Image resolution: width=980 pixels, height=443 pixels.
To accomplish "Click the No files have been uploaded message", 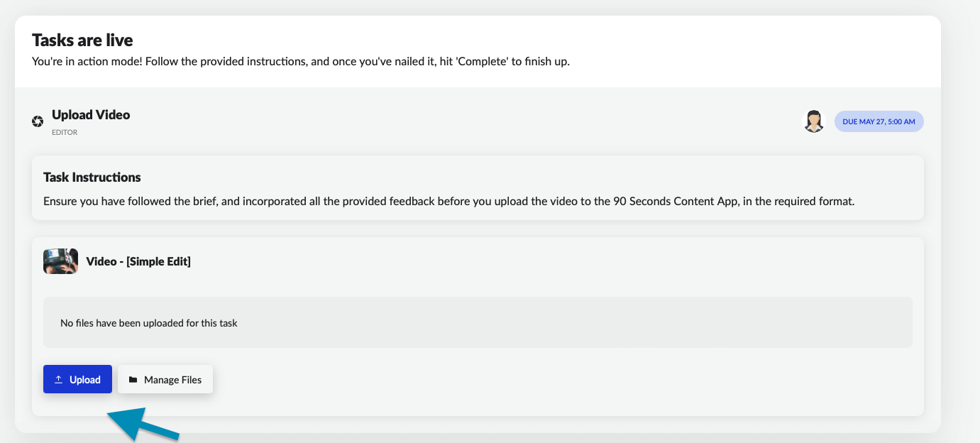I will point(149,323).
